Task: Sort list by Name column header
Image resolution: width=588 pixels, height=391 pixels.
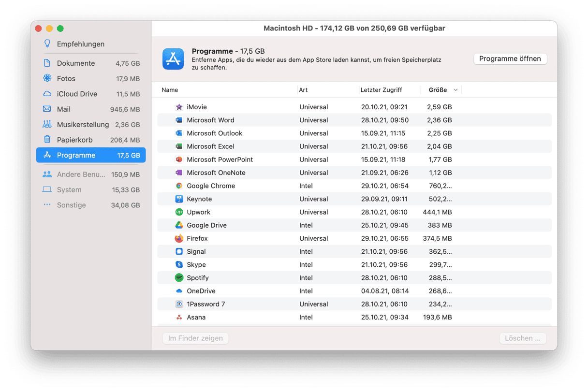Action: tap(170, 90)
